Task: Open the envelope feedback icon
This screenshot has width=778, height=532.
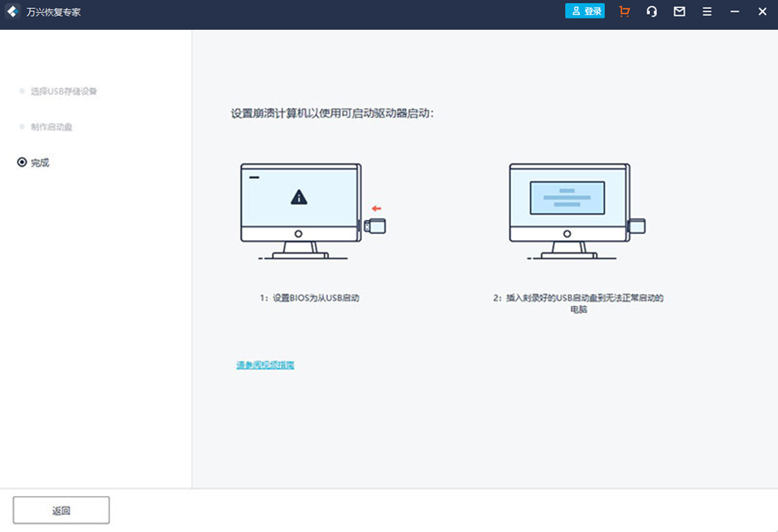Action: click(x=679, y=11)
